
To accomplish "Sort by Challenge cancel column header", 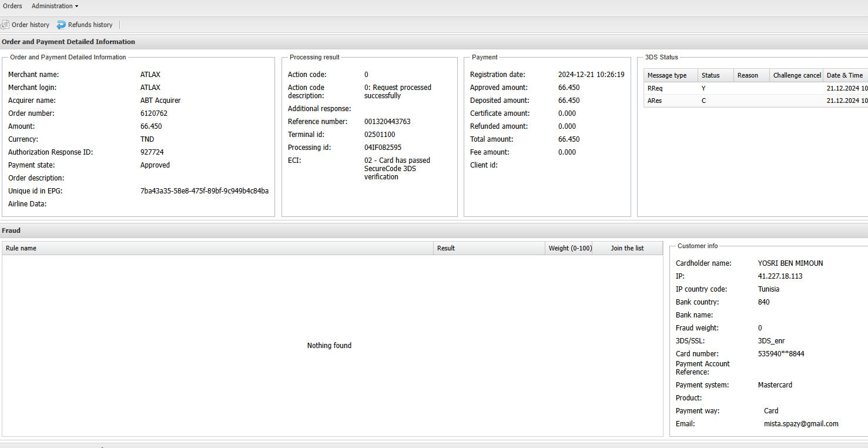I will pyautogui.click(x=797, y=75).
